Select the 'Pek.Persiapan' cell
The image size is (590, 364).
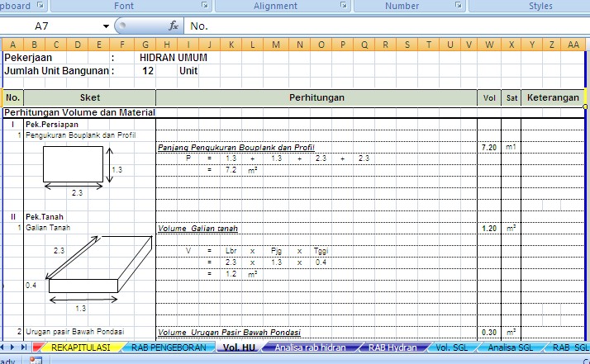pyautogui.click(x=52, y=125)
